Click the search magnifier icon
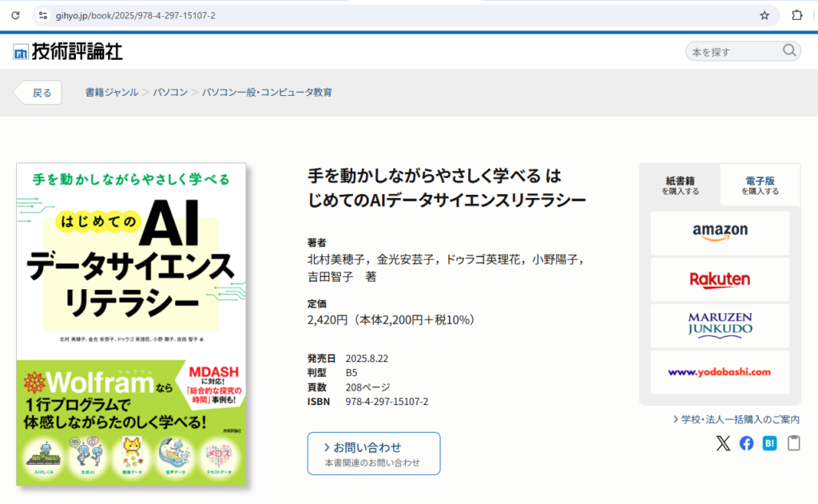This screenshot has height=504, width=818. 789,50
